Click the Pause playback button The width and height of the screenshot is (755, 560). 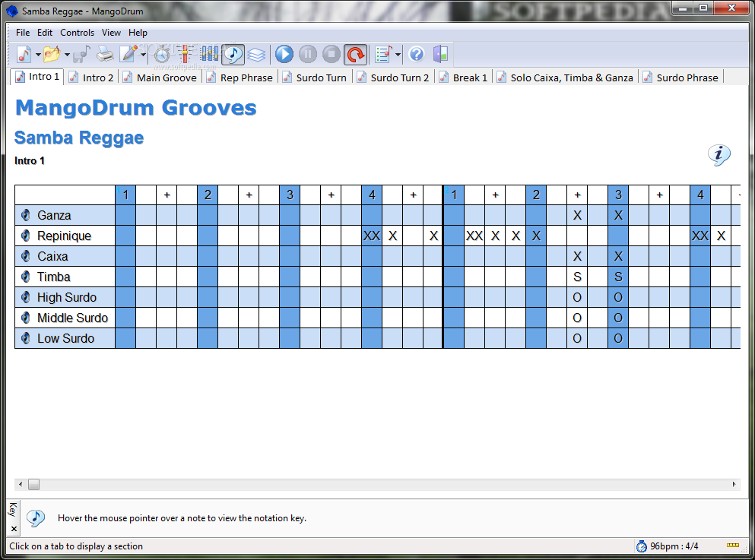308,55
